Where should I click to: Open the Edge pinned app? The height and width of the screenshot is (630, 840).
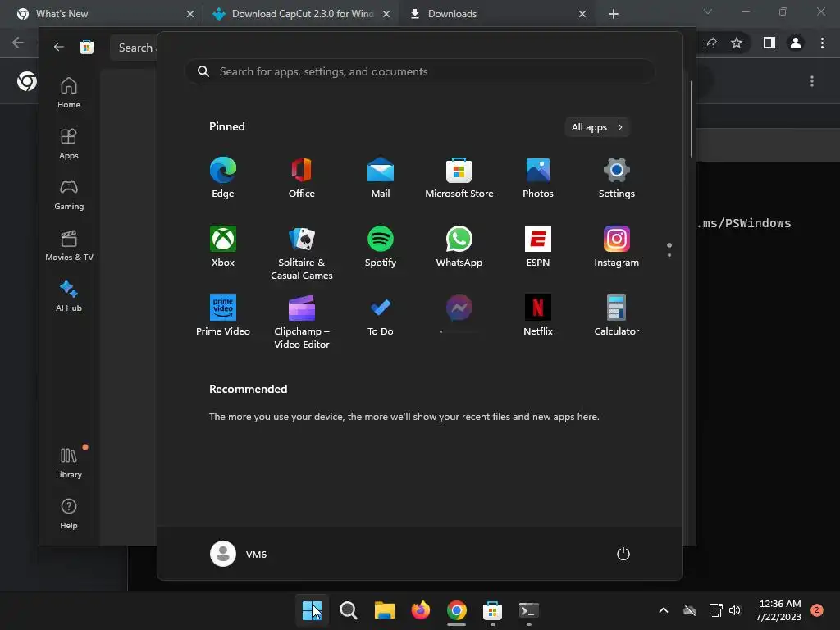click(x=223, y=178)
